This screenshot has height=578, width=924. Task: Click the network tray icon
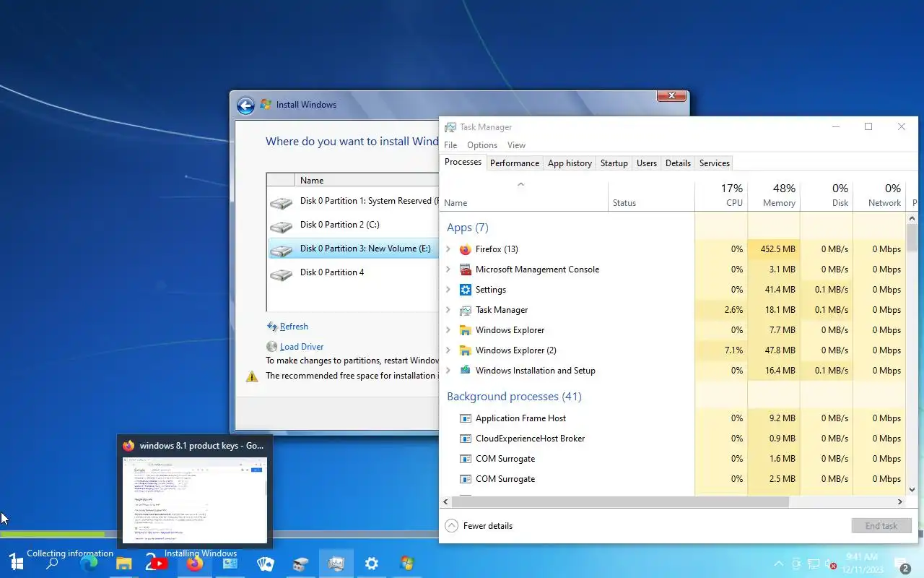(814, 564)
